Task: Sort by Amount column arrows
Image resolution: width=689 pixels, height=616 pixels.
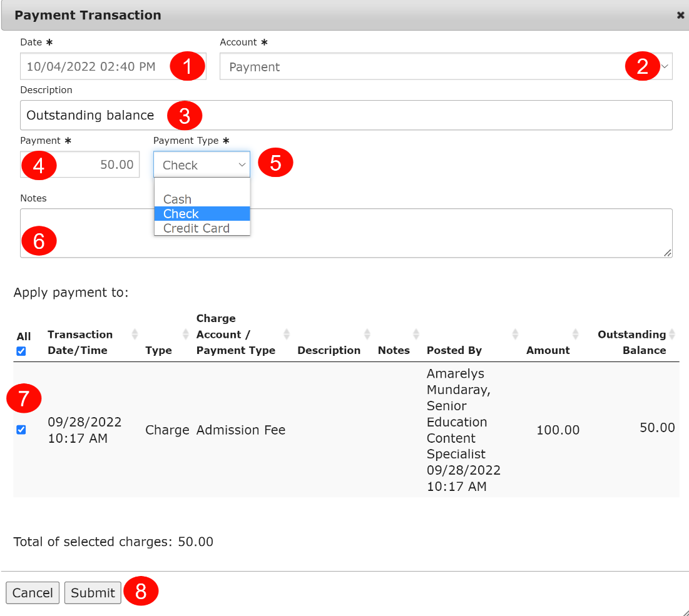Action: coord(575,335)
